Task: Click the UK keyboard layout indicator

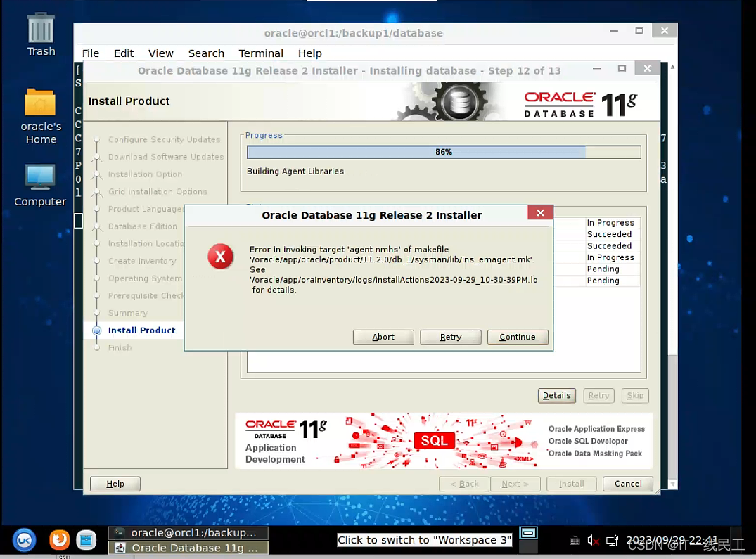Action: pos(24,540)
